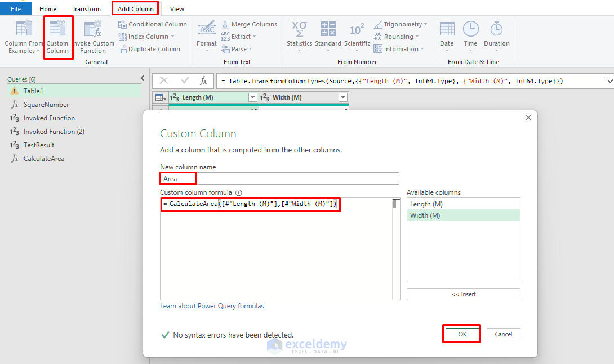Select the Invoked Function (2) query
614x364 pixels.
coord(74,132)
